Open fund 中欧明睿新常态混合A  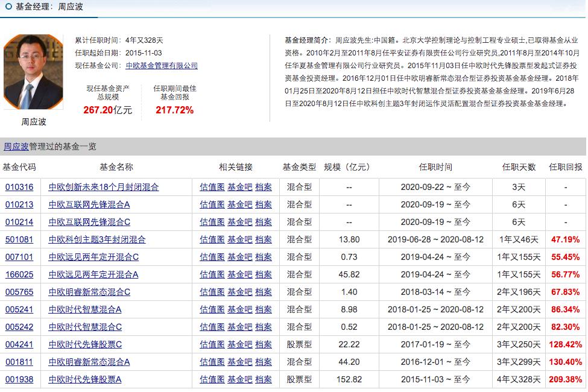click(89, 362)
